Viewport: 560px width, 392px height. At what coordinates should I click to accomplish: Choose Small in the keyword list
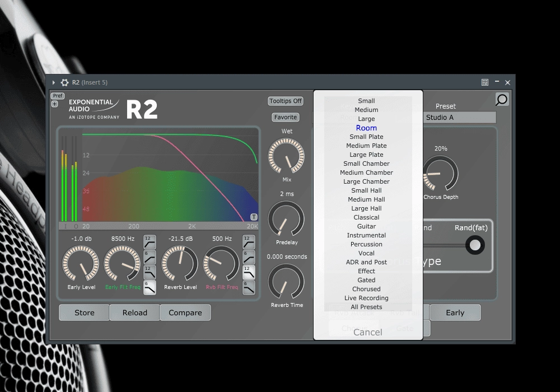coord(366,101)
